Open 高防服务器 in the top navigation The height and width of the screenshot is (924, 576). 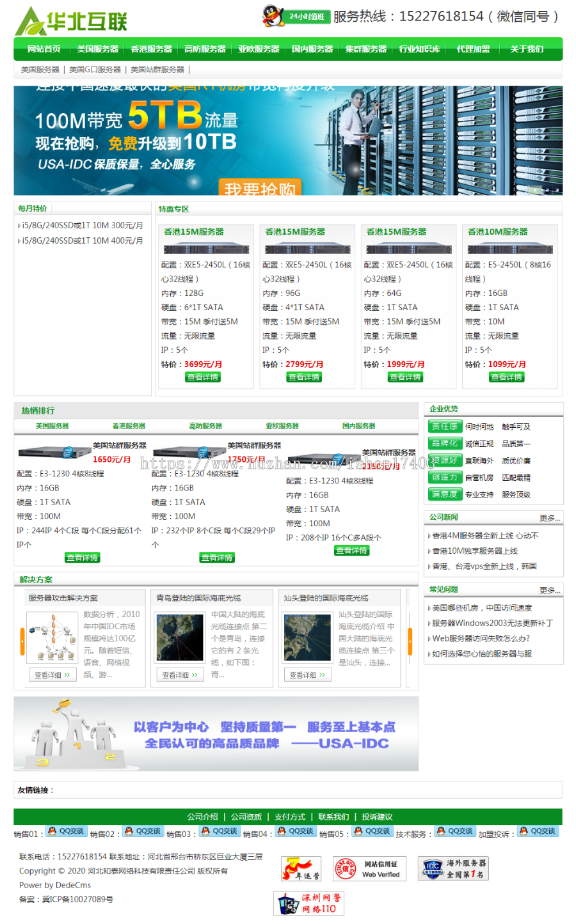click(205, 49)
